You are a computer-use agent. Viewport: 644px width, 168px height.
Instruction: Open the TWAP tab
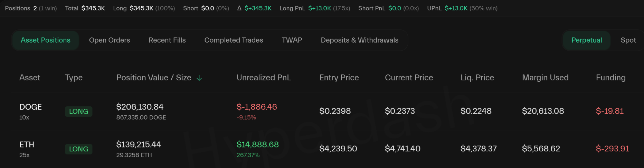292,40
